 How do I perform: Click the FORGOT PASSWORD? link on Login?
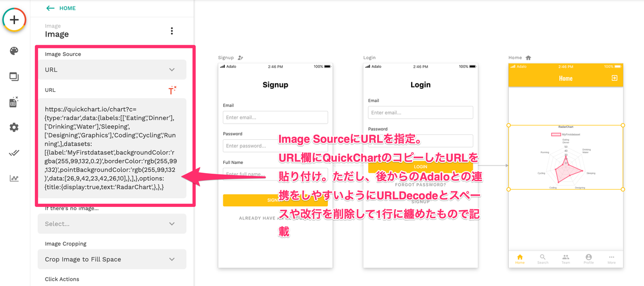(420, 185)
